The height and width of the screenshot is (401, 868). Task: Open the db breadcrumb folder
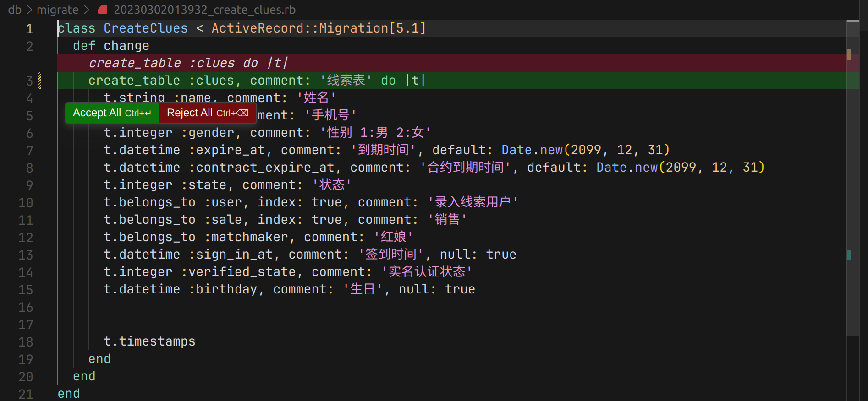15,10
